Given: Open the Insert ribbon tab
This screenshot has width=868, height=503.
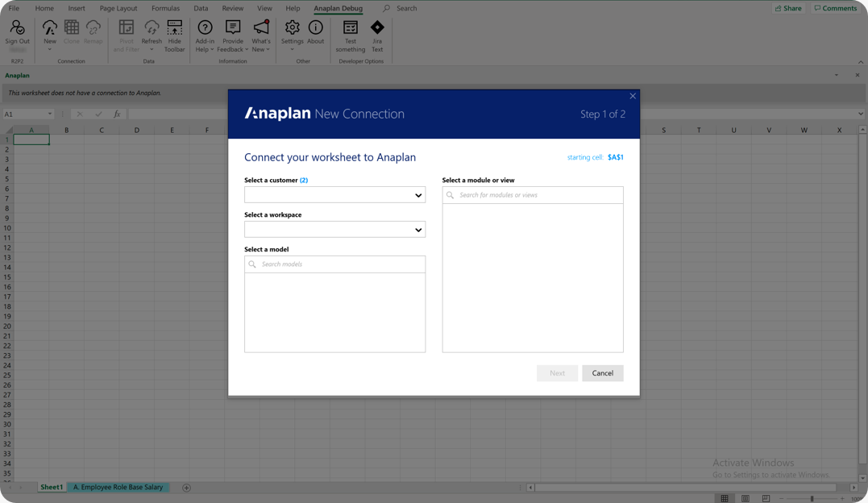Looking at the screenshot, I should [x=77, y=8].
